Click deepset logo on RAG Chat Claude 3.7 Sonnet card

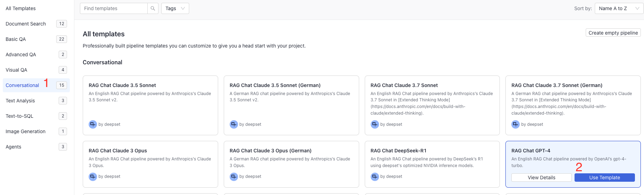[375, 124]
